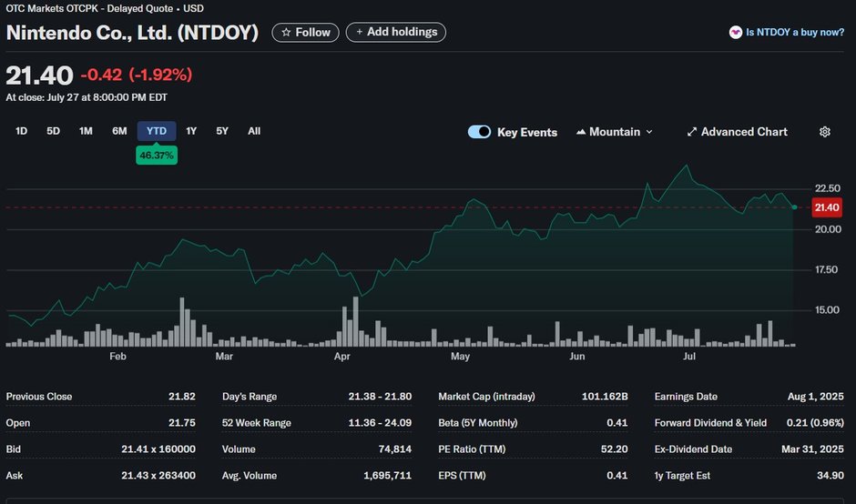Click PE Ratio (TTM) value 52.20
The height and width of the screenshot is (504, 856).
click(614, 449)
